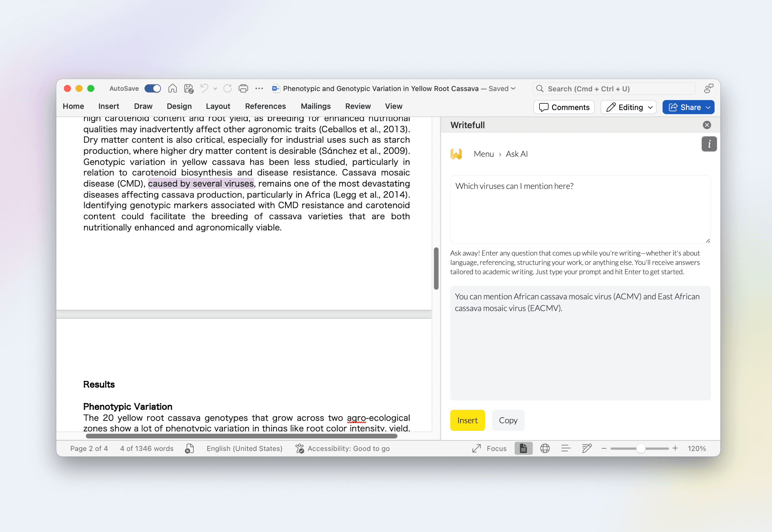Click the Copy button in Writefull
Viewport: 772px width, 532px height.
pos(507,420)
